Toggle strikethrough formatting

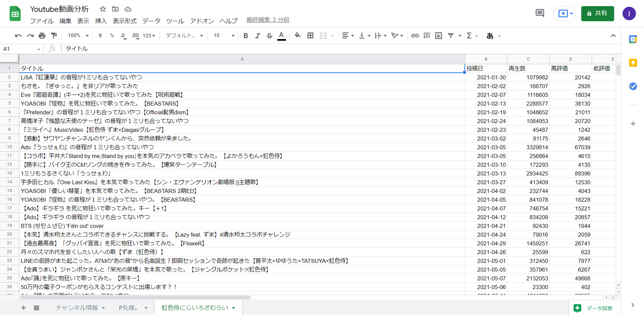(269, 36)
